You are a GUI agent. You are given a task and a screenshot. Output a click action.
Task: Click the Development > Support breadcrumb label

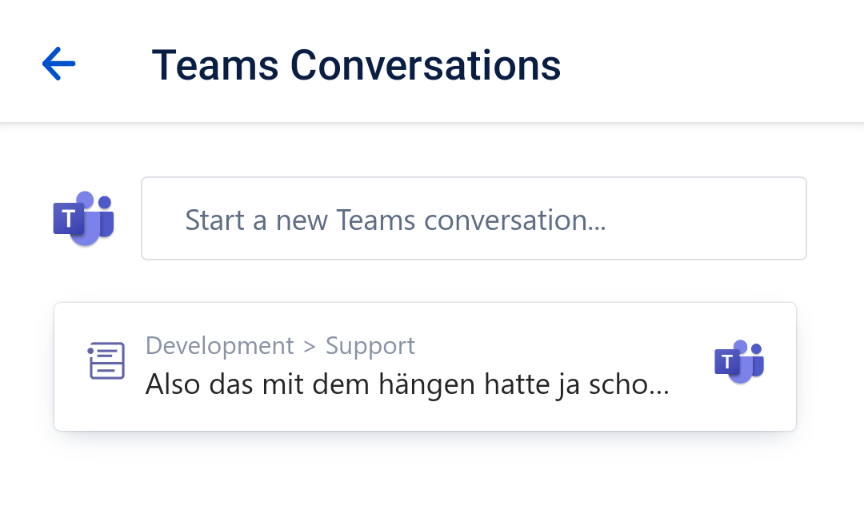click(280, 346)
